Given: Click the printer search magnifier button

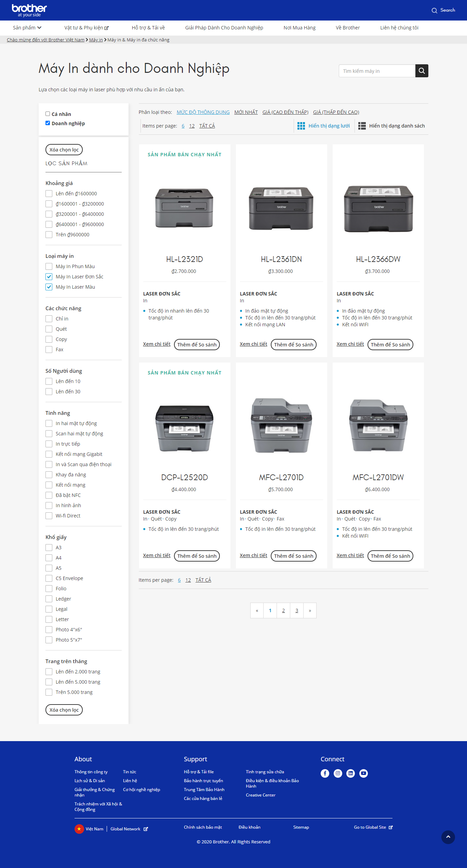Looking at the screenshot, I should point(422,71).
